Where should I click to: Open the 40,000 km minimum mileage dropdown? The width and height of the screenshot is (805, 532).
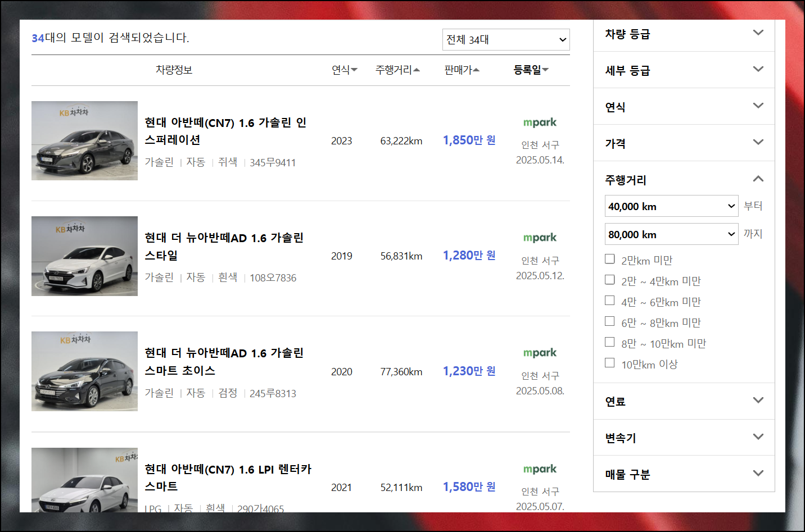click(x=671, y=206)
